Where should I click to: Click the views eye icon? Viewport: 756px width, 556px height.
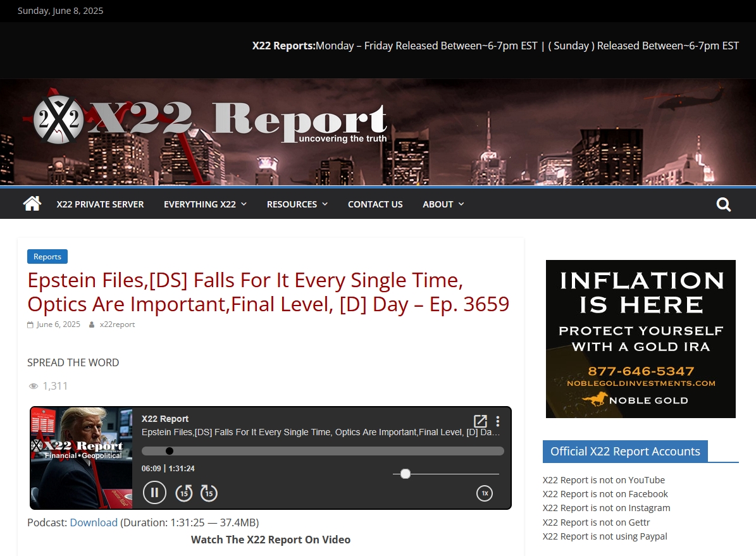click(34, 386)
